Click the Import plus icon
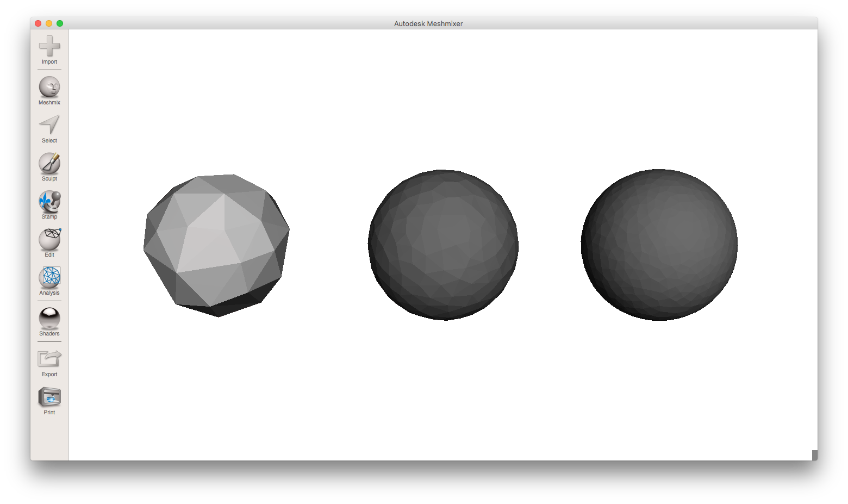Image resolution: width=848 pixels, height=504 pixels. (x=49, y=46)
